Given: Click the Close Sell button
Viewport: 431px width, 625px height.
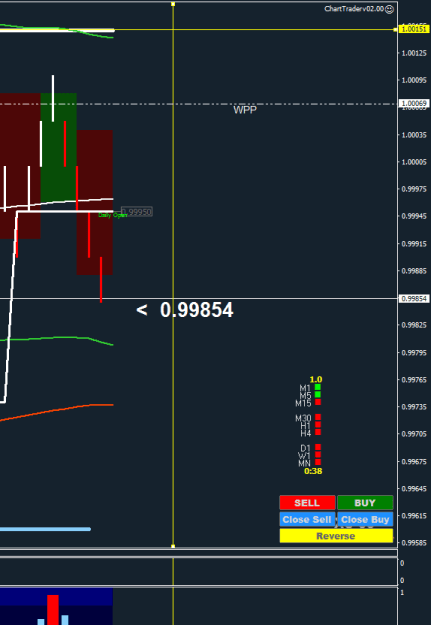Looking at the screenshot, I should click(307, 519).
